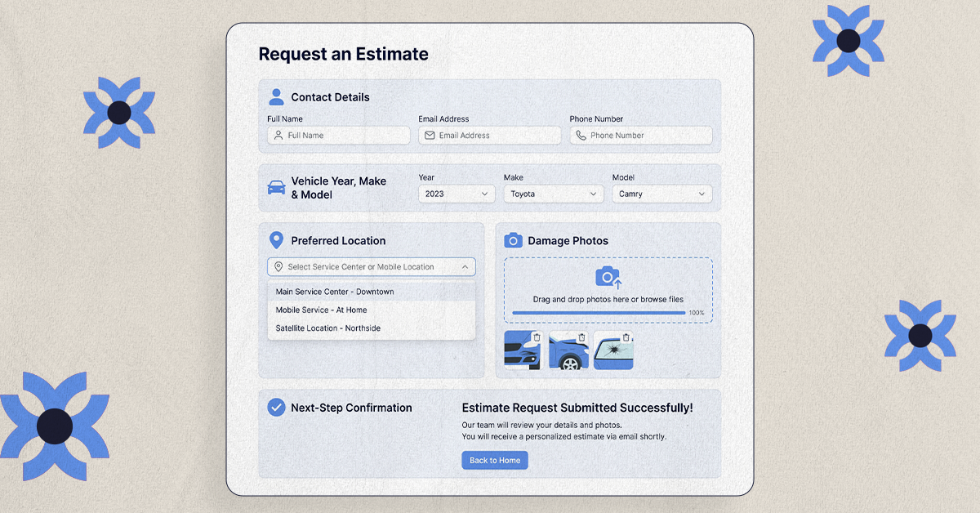The height and width of the screenshot is (513, 980).
Task: Choose Satellite Location - Northside option
Action: coord(372,328)
